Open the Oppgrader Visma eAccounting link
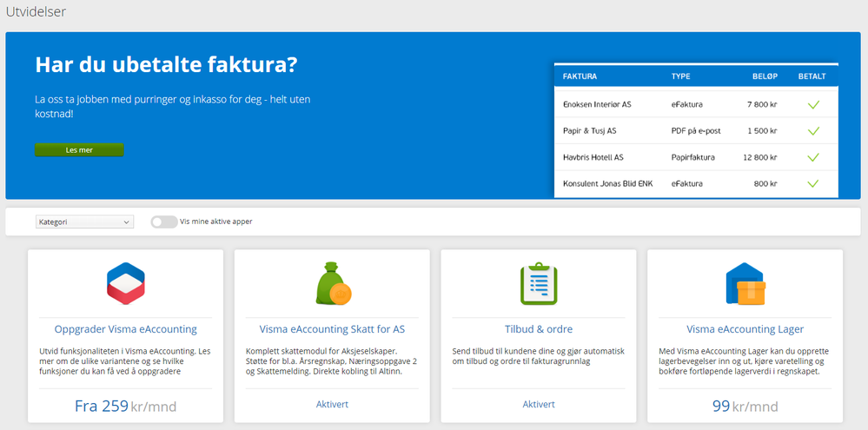Screen dimensions: 868x430 click(126, 329)
